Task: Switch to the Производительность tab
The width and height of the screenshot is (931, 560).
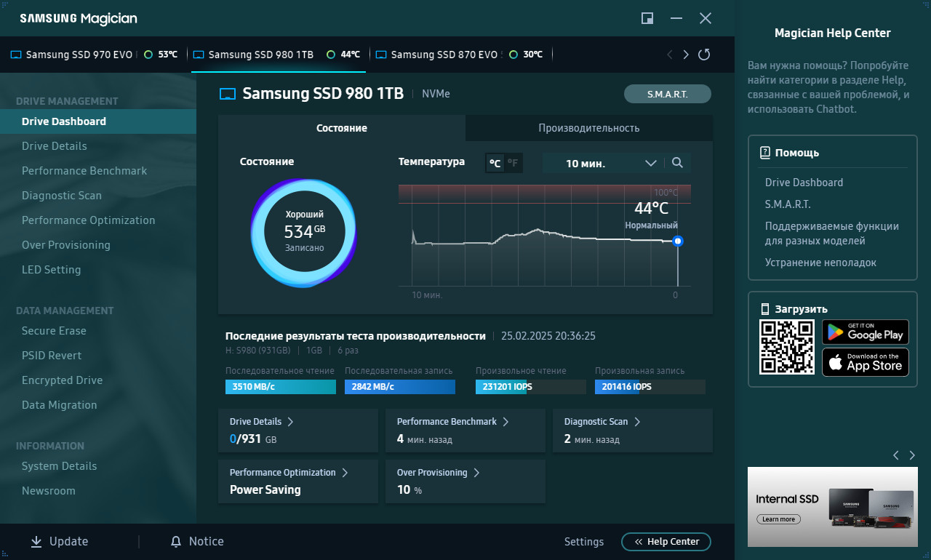Action: click(589, 128)
